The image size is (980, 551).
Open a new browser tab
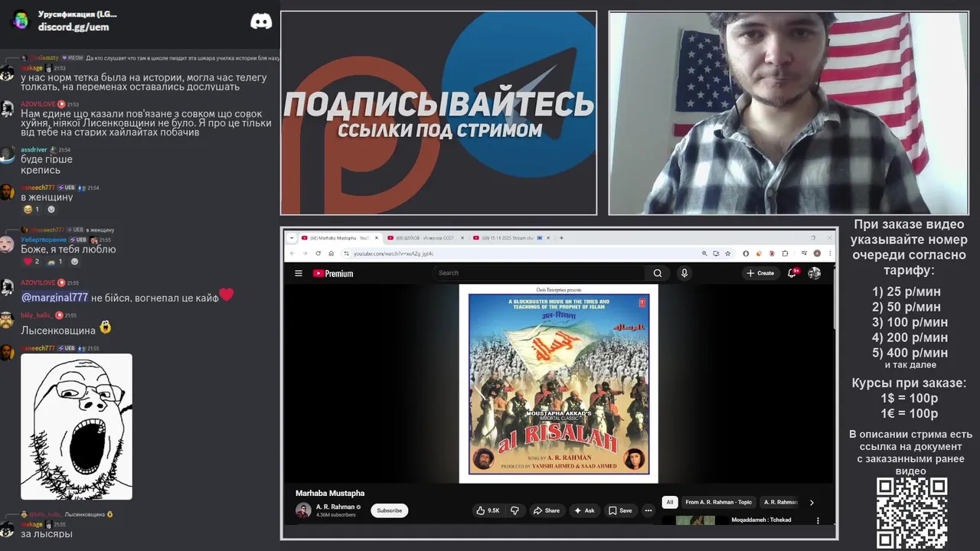[x=561, y=238]
